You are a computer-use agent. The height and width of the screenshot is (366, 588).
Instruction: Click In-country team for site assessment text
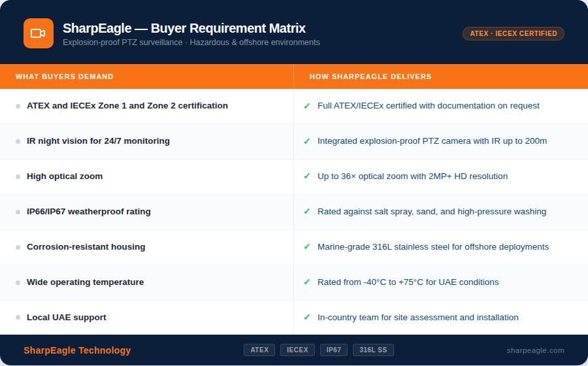tap(417, 317)
